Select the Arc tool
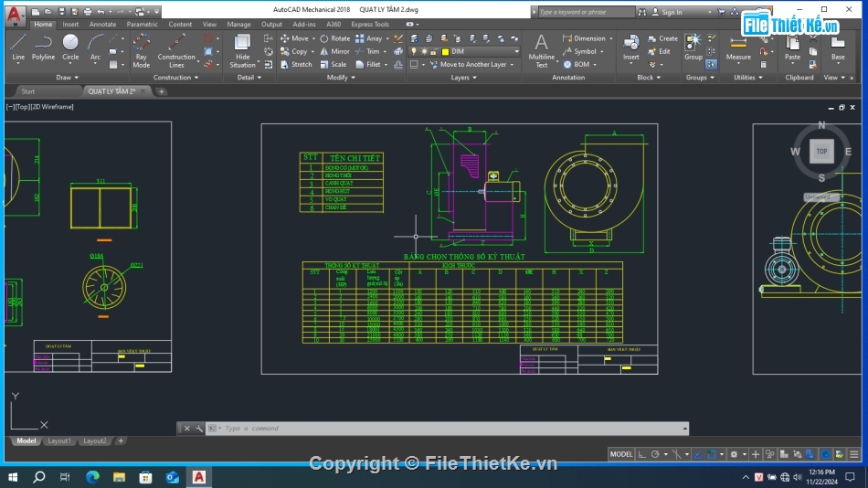This screenshot has height=488, width=868. (x=95, y=48)
